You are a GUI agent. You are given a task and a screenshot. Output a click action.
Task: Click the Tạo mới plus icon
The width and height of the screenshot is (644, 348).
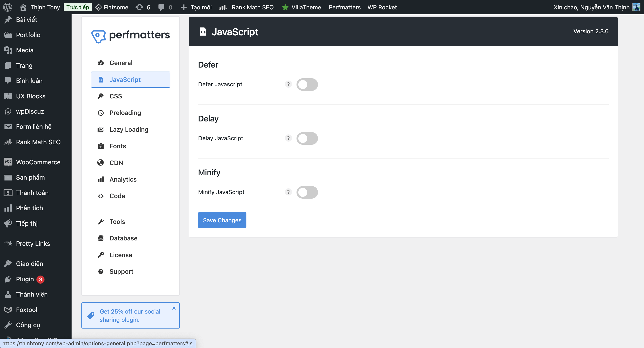pyautogui.click(x=184, y=7)
